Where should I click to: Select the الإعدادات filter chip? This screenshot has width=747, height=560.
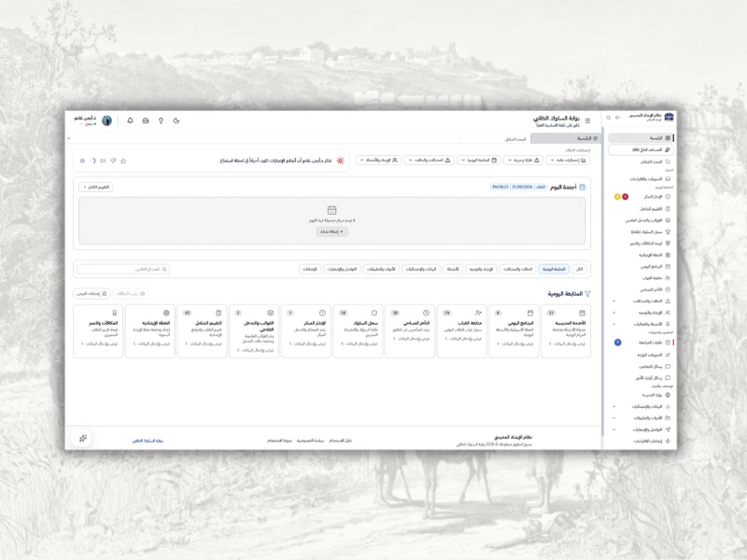click(310, 270)
